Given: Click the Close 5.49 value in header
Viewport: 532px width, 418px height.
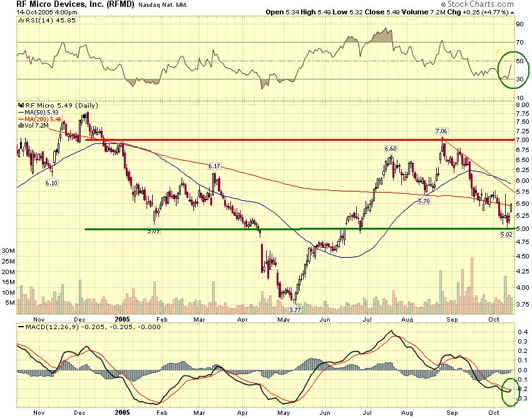Looking at the screenshot, I should click(382, 13).
